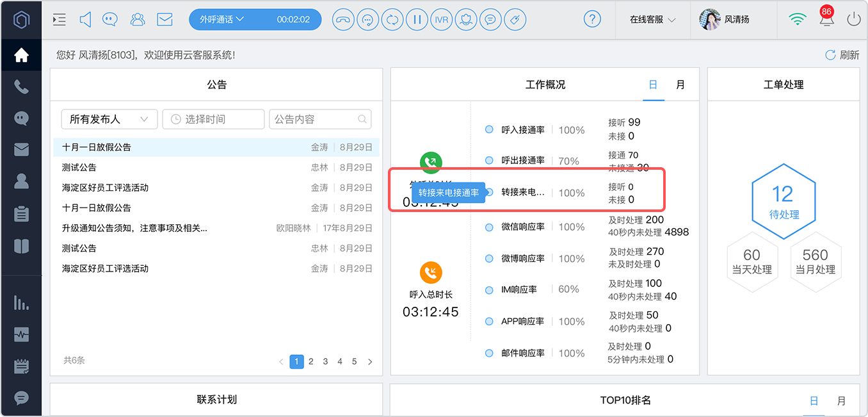The image size is (868, 417).
Task: Open the 在线客服 status dropdown
Action: (652, 19)
